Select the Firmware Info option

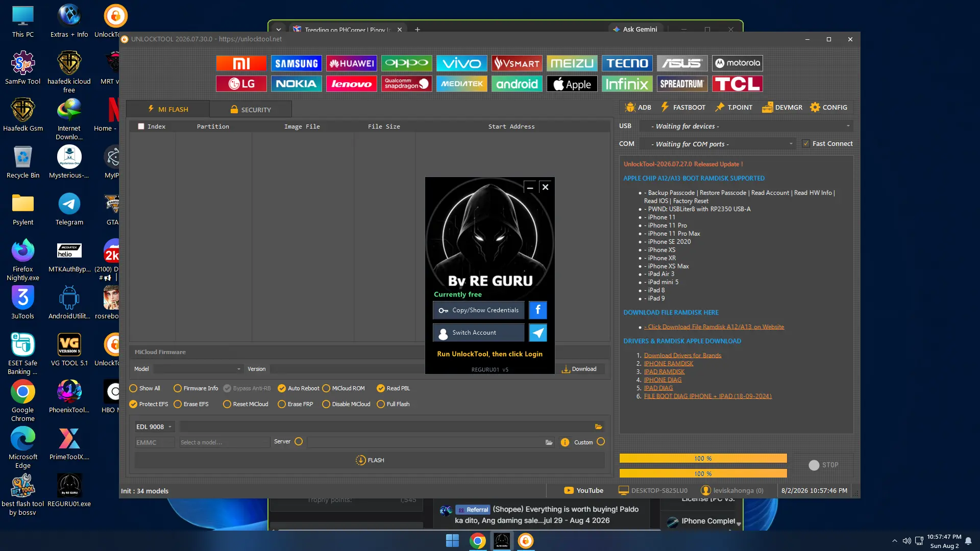tap(196, 388)
